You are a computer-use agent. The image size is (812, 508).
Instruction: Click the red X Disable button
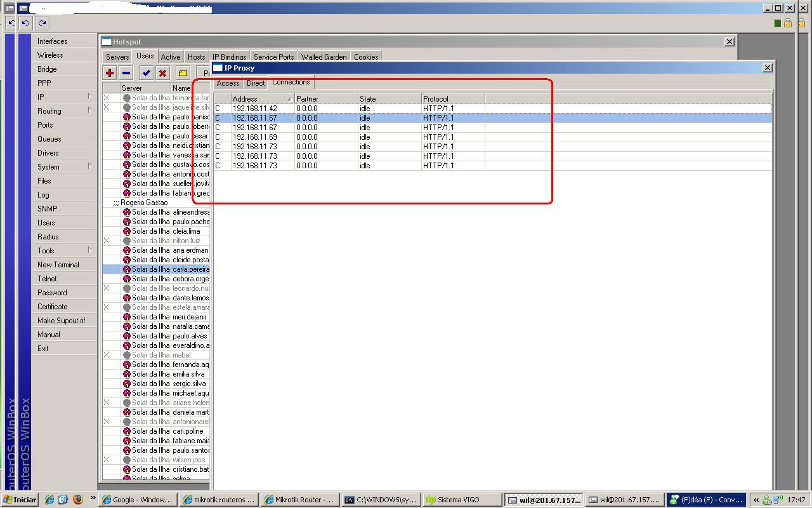(x=162, y=73)
